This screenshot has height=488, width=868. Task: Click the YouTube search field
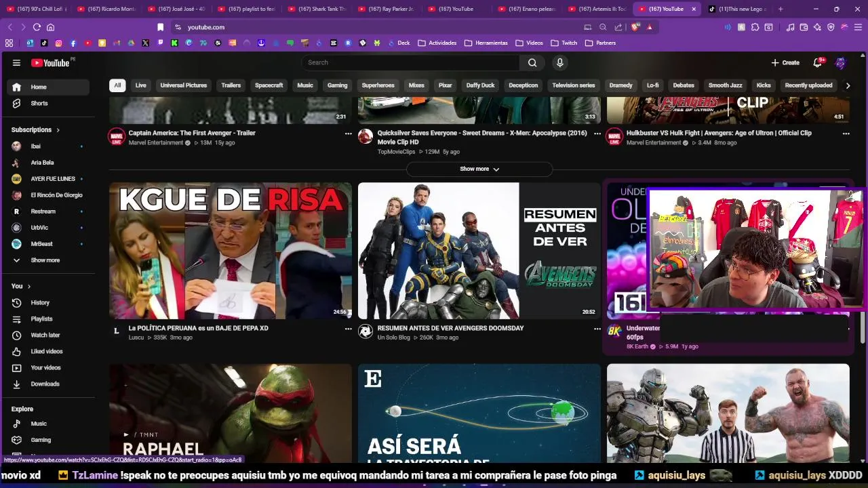[x=411, y=62]
